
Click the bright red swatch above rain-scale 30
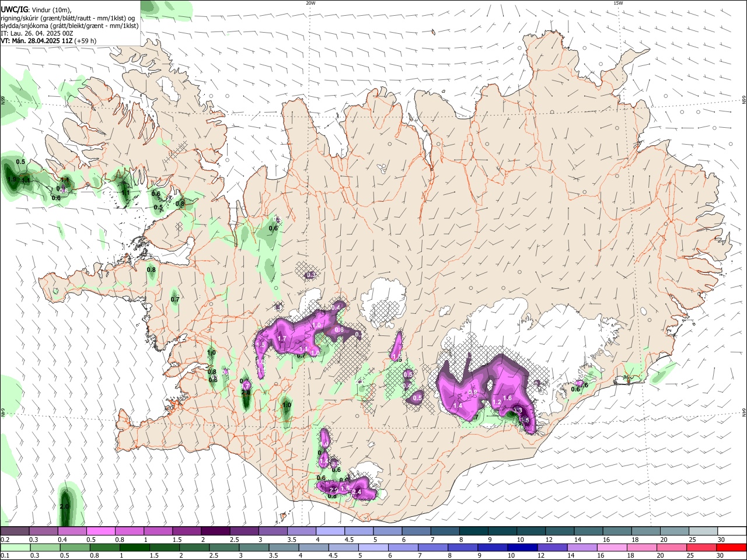[x=732, y=547]
